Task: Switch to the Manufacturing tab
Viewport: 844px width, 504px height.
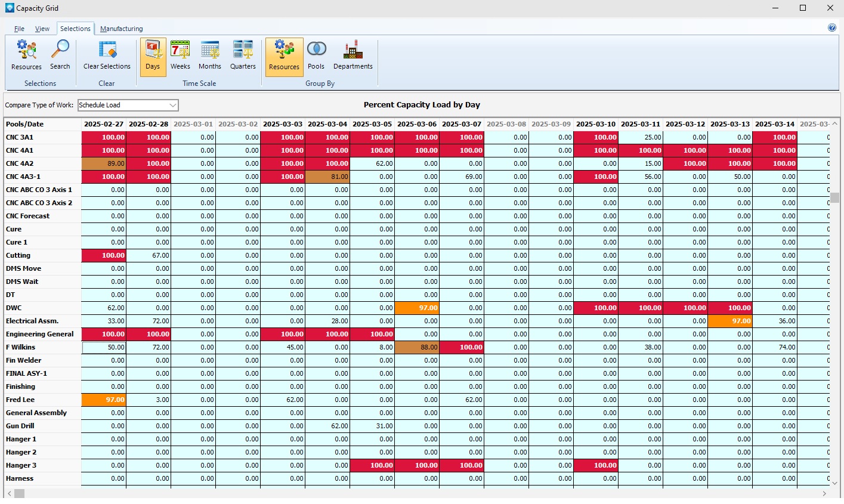Action: (x=121, y=29)
